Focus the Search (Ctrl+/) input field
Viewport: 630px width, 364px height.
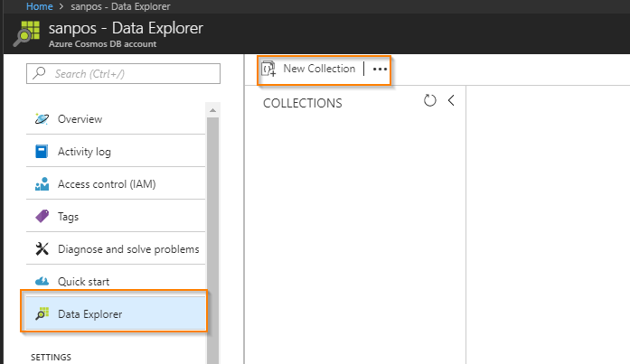coord(123,73)
